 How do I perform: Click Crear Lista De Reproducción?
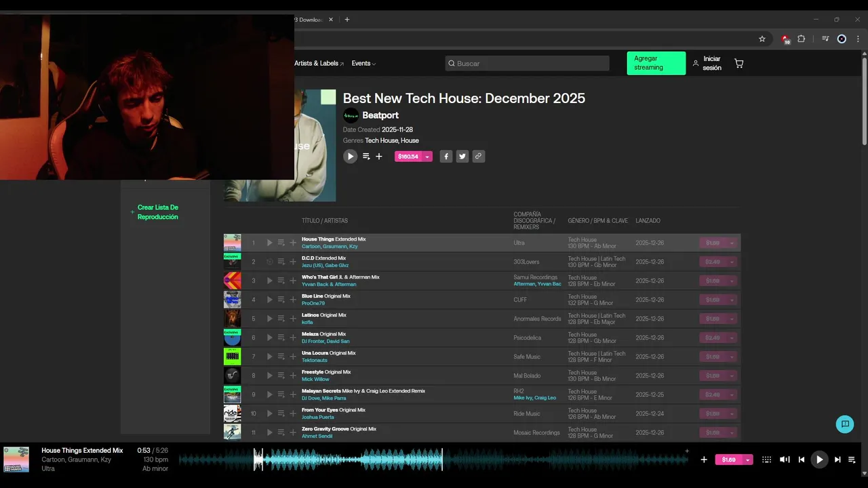pos(157,212)
